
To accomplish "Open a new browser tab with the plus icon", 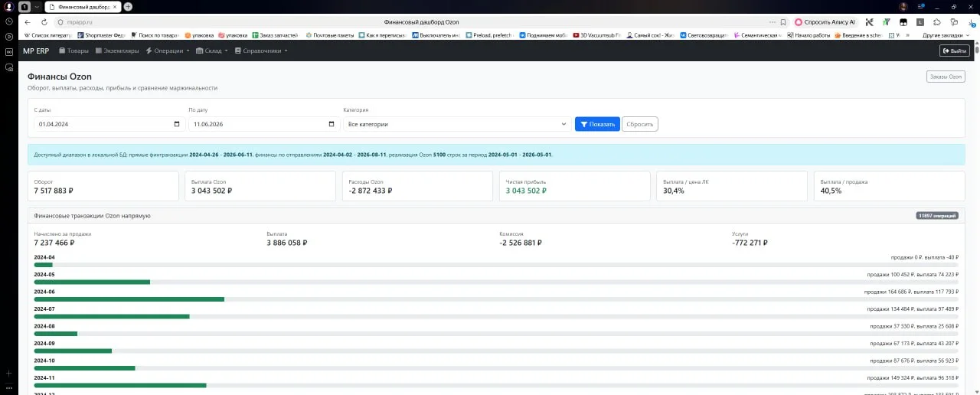I will click(x=128, y=6).
